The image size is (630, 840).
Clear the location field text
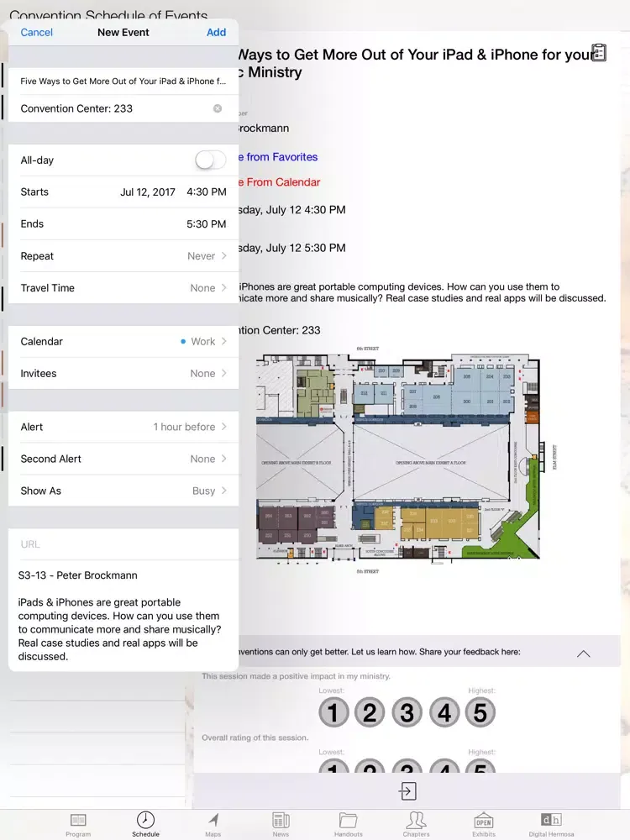coord(218,108)
